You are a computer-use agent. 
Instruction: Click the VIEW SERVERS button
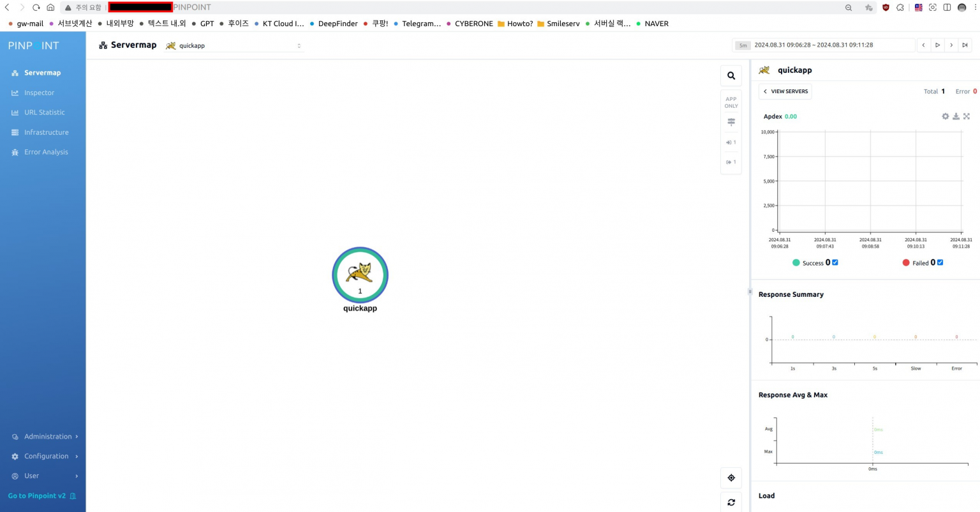click(x=785, y=91)
